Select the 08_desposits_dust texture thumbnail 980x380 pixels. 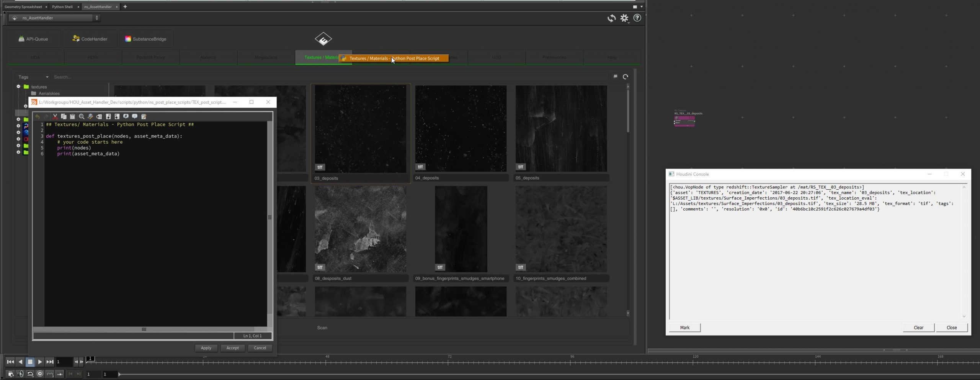pos(360,229)
